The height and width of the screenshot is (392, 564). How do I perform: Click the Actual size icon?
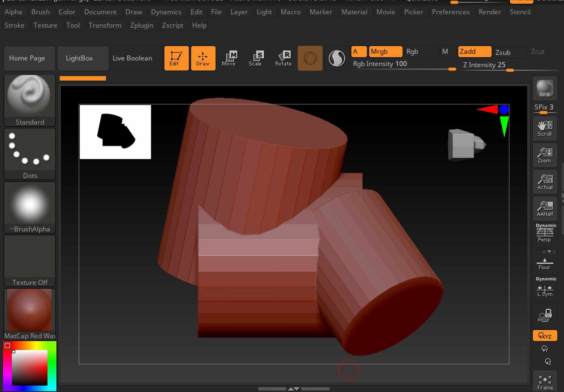pos(544,182)
